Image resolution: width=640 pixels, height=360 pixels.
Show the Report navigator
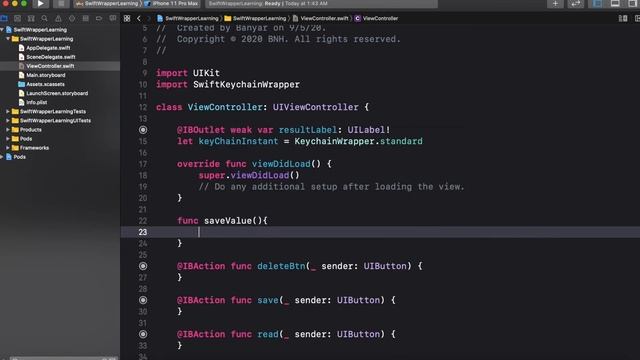113,18
